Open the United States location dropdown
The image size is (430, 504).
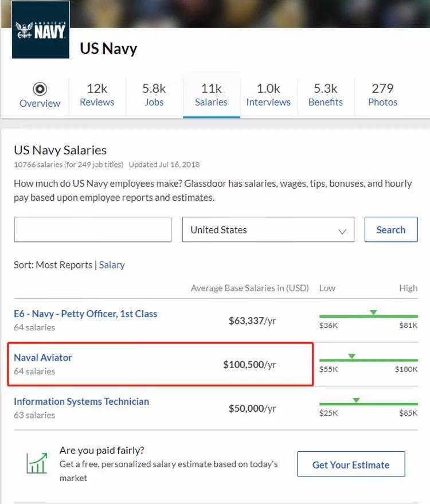268,230
